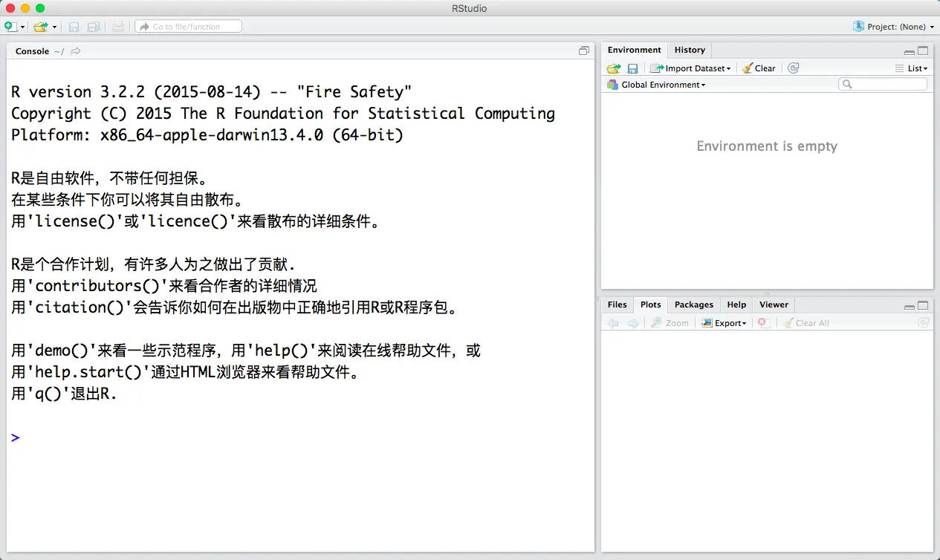Click the Save document icon in main toolbar
The height and width of the screenshot is (560, 940).
click(x=74, y=27)
